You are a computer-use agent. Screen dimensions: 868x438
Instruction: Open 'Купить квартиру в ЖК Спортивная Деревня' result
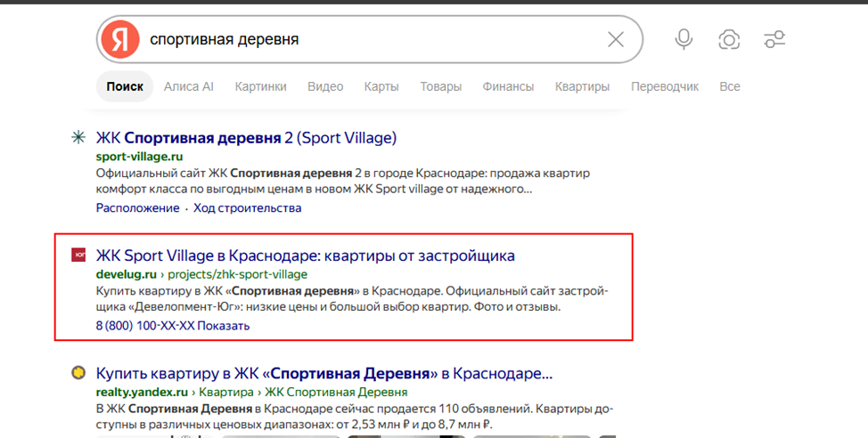pos(324,373)
